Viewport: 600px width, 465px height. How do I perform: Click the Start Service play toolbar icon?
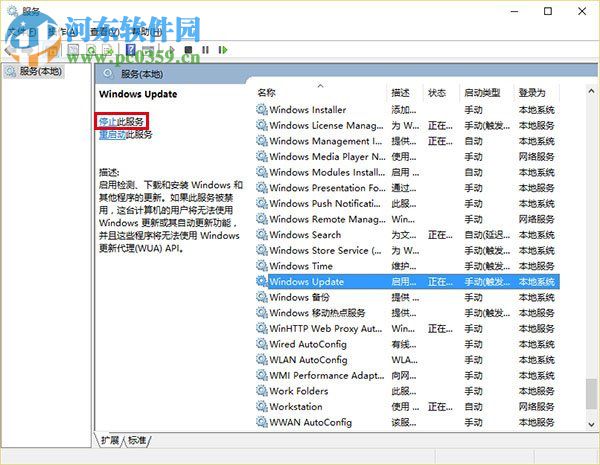coord(171,50)
